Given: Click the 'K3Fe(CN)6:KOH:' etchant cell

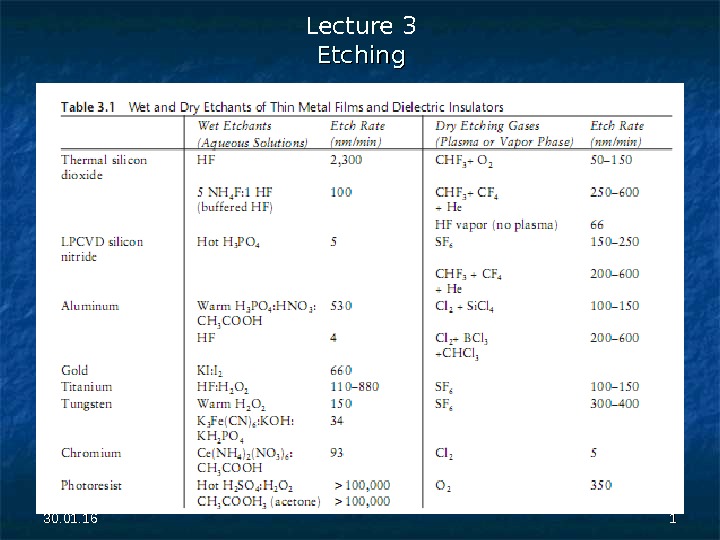Looking at the screenshot, I should (x=245, y=422).
